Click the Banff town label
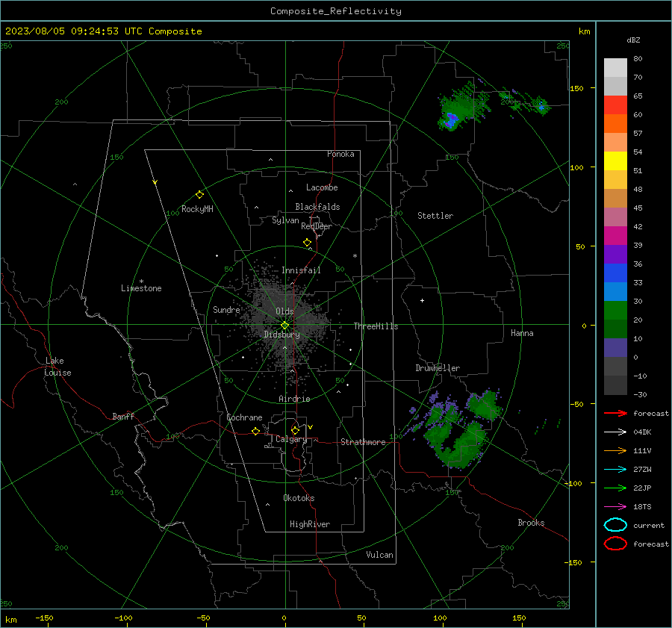 tap(123, 417)
